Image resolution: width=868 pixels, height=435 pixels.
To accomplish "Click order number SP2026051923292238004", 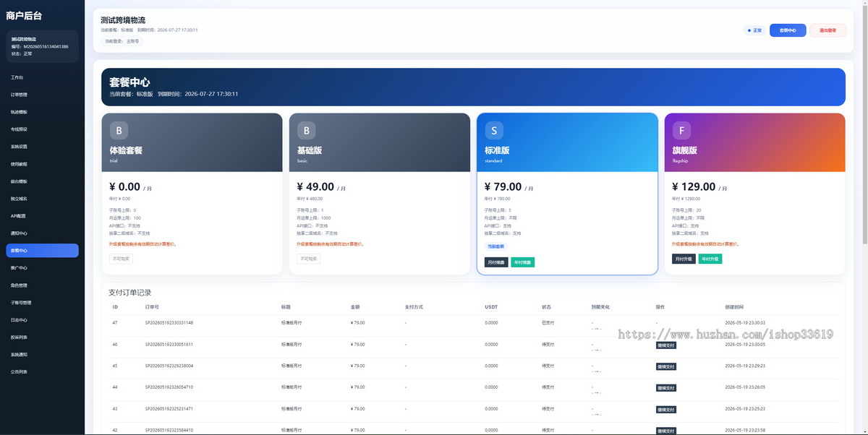I will [169, 366].
